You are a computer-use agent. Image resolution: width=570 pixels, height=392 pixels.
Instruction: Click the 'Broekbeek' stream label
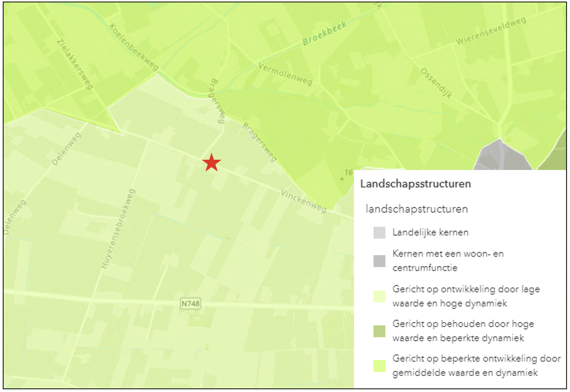tap(325, 33)
